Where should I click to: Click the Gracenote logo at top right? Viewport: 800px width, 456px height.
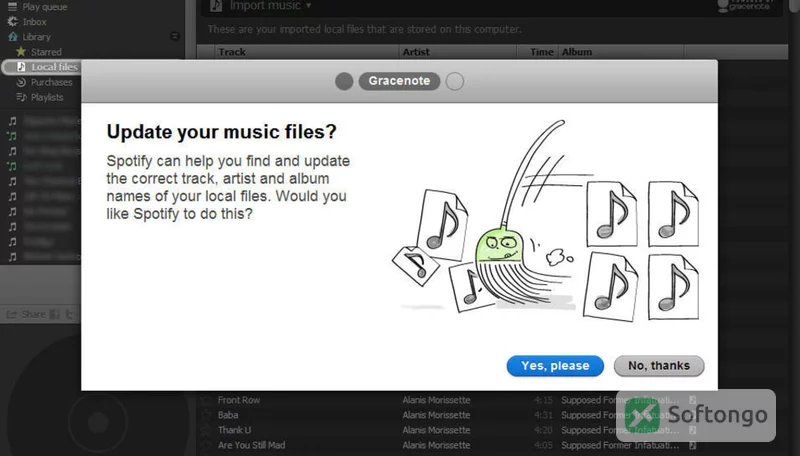[744, 6]
